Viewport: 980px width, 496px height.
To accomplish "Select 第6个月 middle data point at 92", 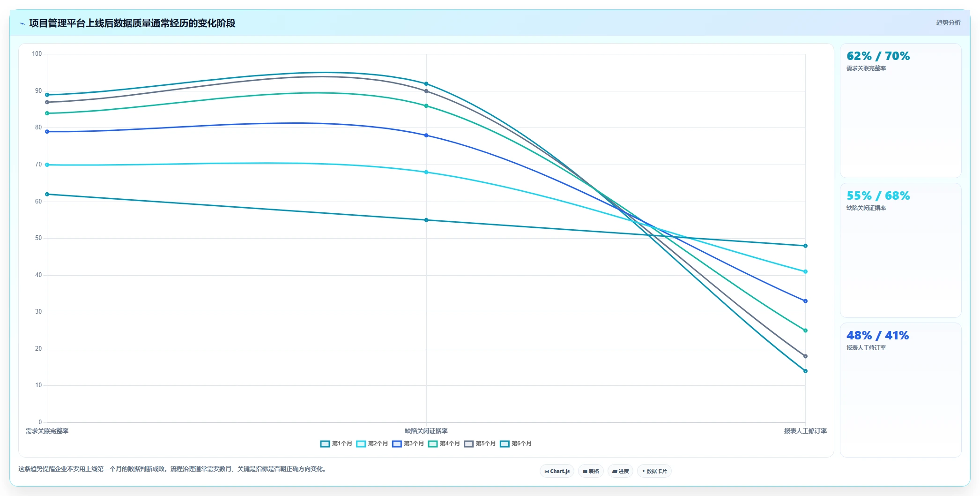I will (x=426, y=84).
